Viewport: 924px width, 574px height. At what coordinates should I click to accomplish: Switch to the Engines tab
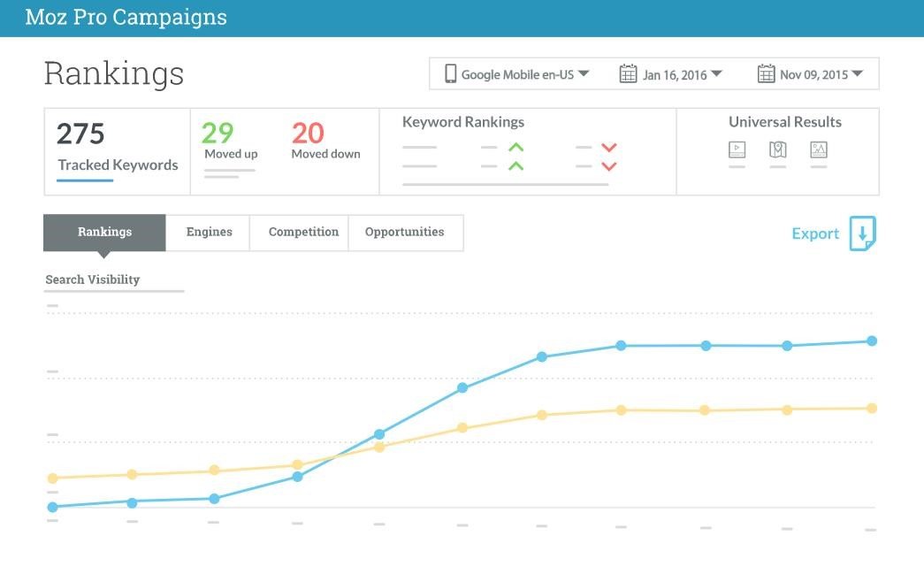(x=209, y=233)
